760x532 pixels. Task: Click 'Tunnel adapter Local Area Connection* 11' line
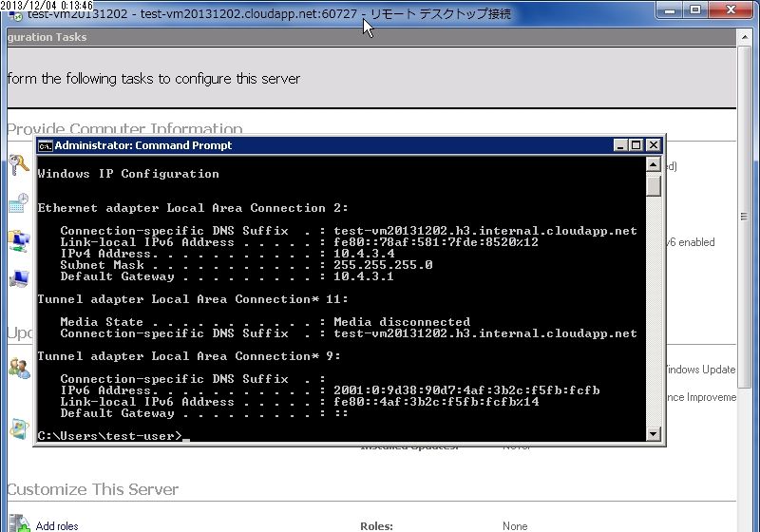[193, 299]
